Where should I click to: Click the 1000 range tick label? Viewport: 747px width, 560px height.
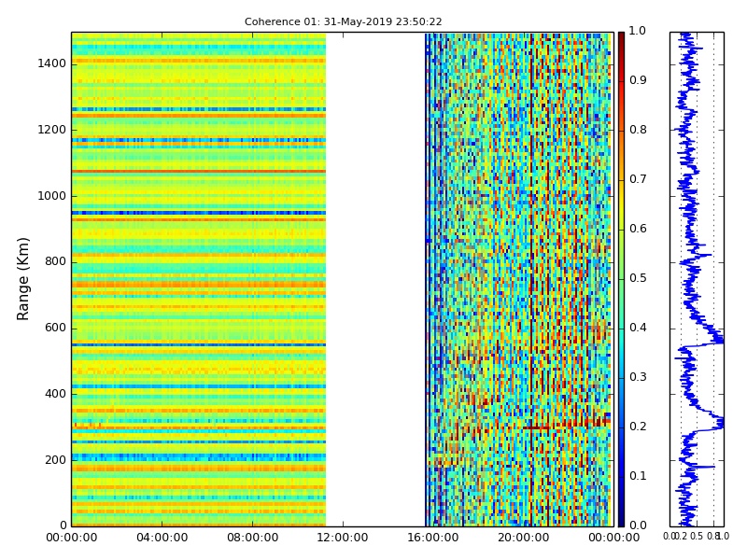pos(52,196)
